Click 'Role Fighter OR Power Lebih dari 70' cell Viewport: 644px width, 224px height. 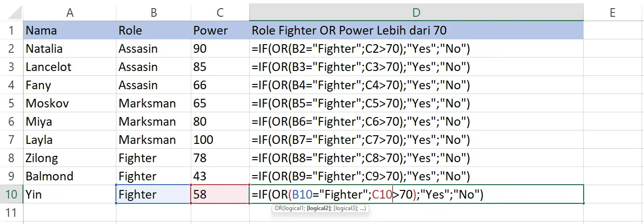pos(416,31)
